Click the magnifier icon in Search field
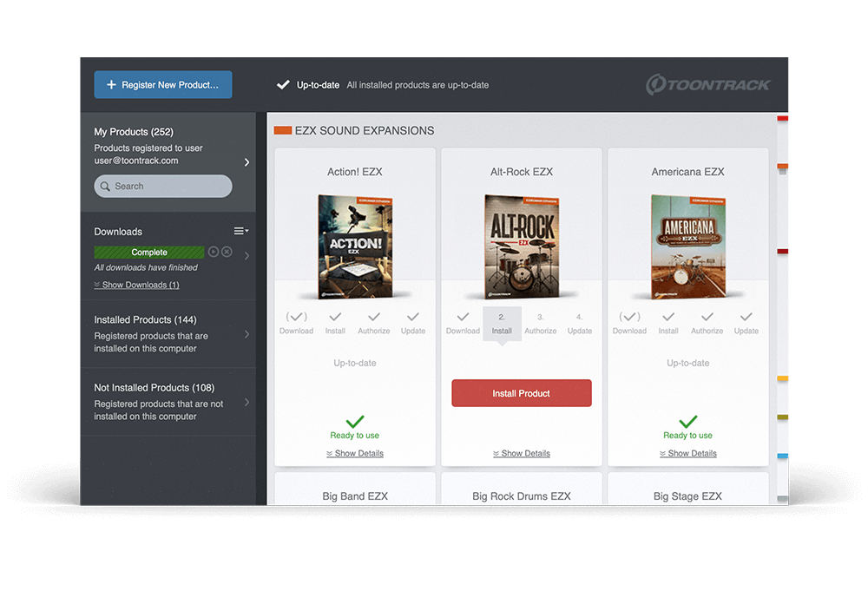The height and width of the screenshot is (591, 868). 106,187
